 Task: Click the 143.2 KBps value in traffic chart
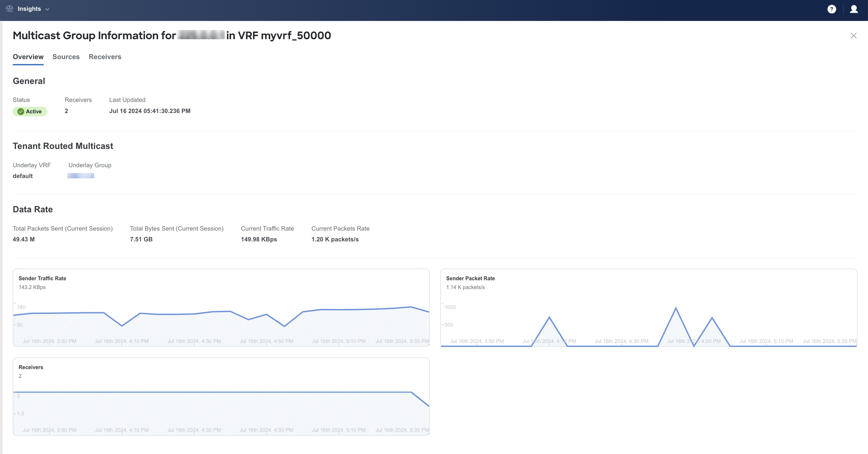[x=32, y=287]
